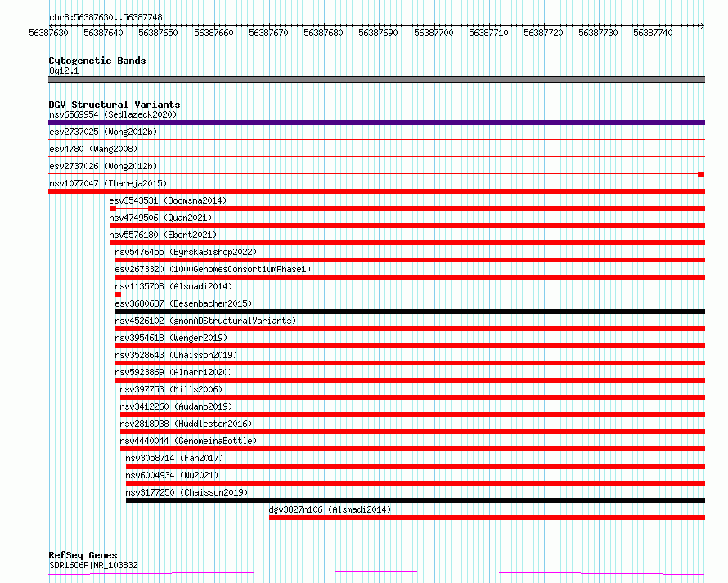The width and height of the screenshot is (728, 583).
Task: Click ruler position 56387700
Action: pyautogui.click(x=434, y=33)
